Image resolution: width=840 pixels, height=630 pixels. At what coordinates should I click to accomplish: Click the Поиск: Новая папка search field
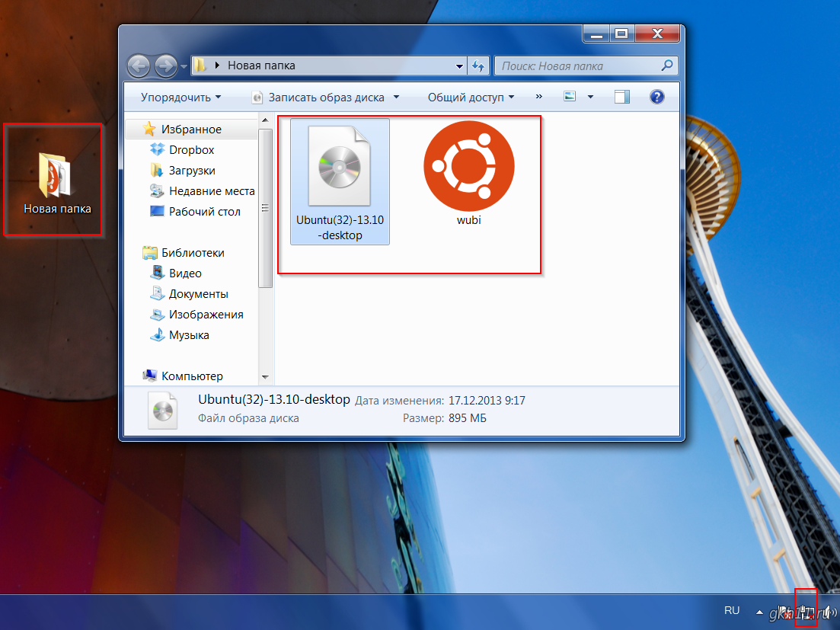[x=579, y=66]
